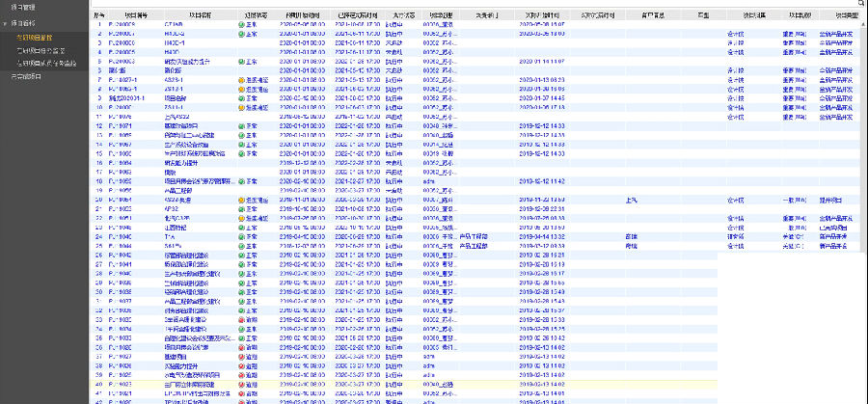Sort by the 进度状态 column header
Image resolution: width=868 pixels, height=404 pixels.
(256, 15)
